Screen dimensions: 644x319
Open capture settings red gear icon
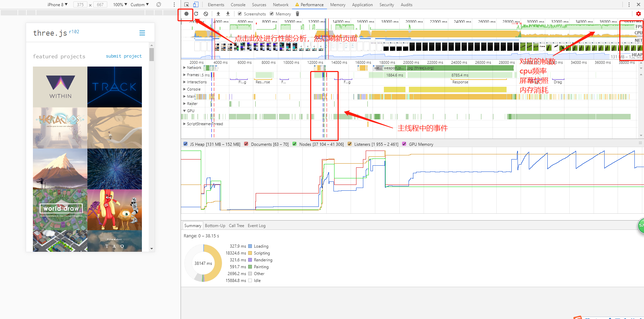(638, 14)
